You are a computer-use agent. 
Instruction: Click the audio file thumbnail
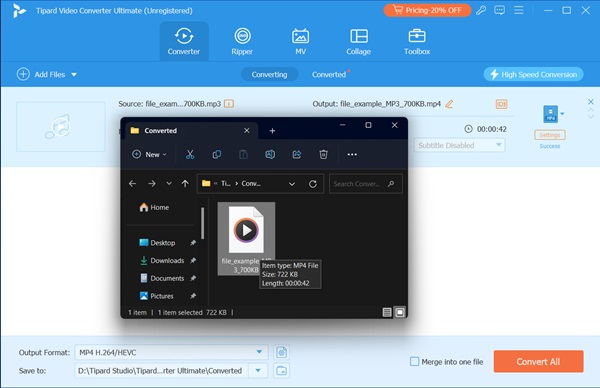tap(60, 127)
